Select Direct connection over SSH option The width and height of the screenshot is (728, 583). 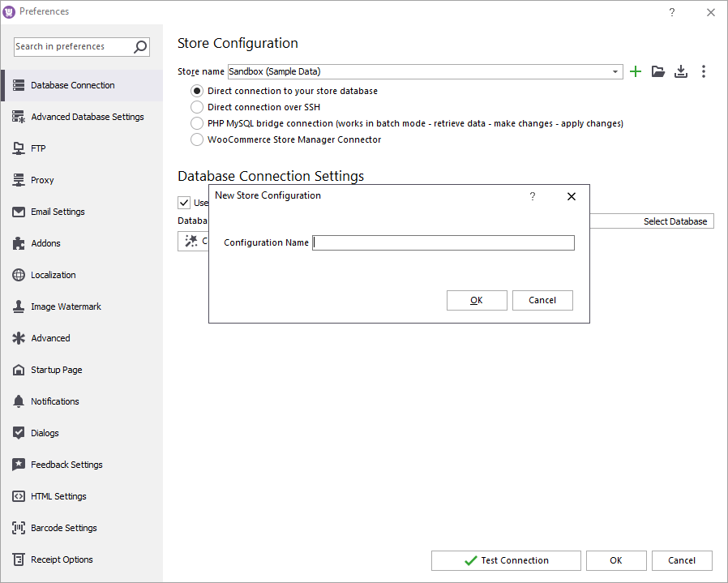197,107
